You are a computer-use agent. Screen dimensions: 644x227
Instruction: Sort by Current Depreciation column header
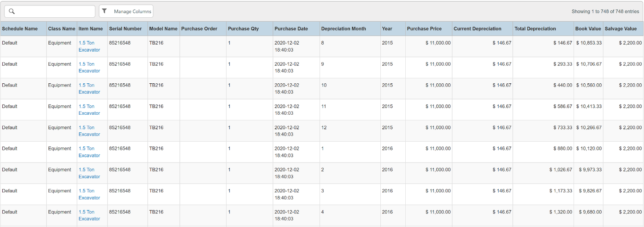coord(477,29)
